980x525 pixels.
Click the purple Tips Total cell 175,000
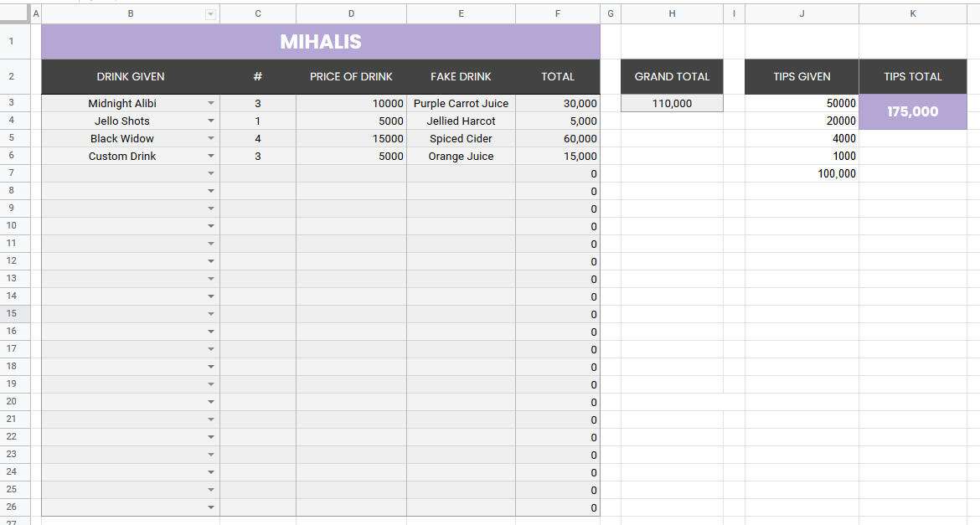pos(912,112)
